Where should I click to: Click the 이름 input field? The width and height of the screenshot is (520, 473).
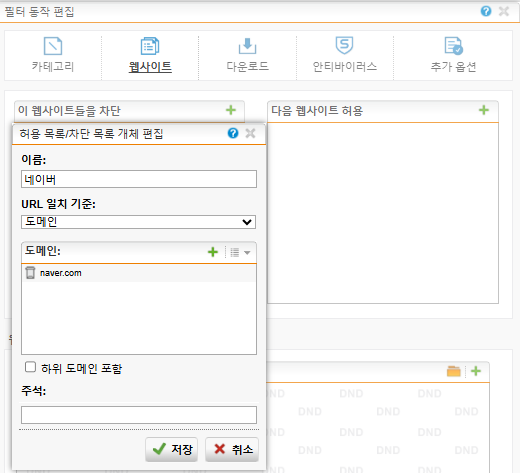pos(139,179)
